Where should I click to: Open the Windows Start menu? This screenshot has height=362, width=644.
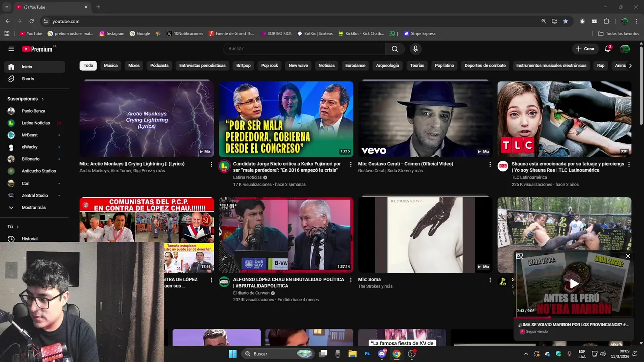pos(232,354)
